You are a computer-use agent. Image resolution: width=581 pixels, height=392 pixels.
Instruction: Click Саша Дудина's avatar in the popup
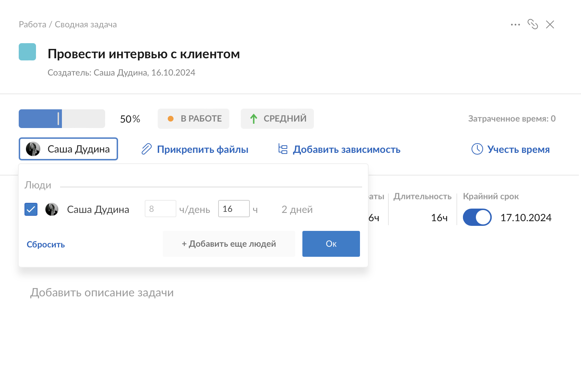[x=52, y=209]
